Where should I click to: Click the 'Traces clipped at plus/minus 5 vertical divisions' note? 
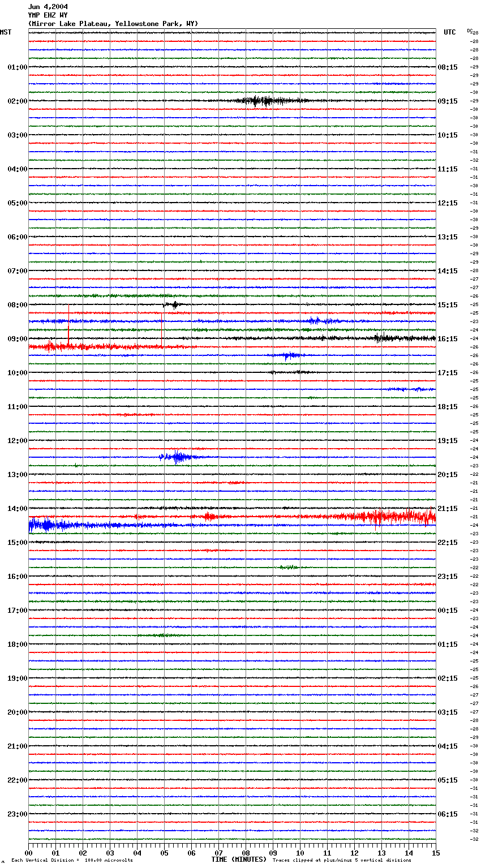[342, 860]
